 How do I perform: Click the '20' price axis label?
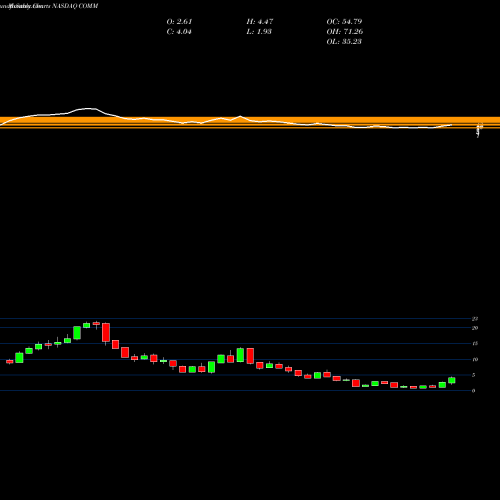[475, 328]
